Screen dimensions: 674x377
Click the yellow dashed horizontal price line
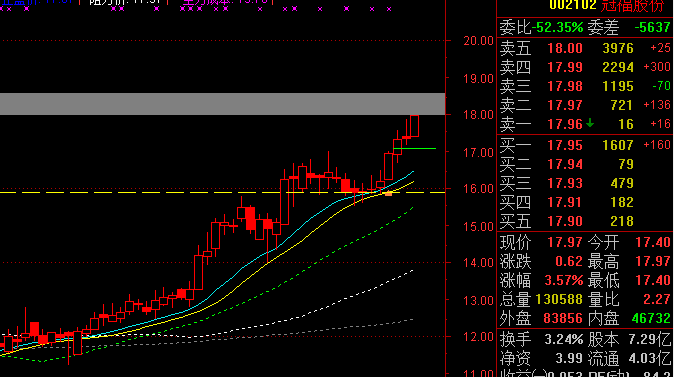point(222,193)
